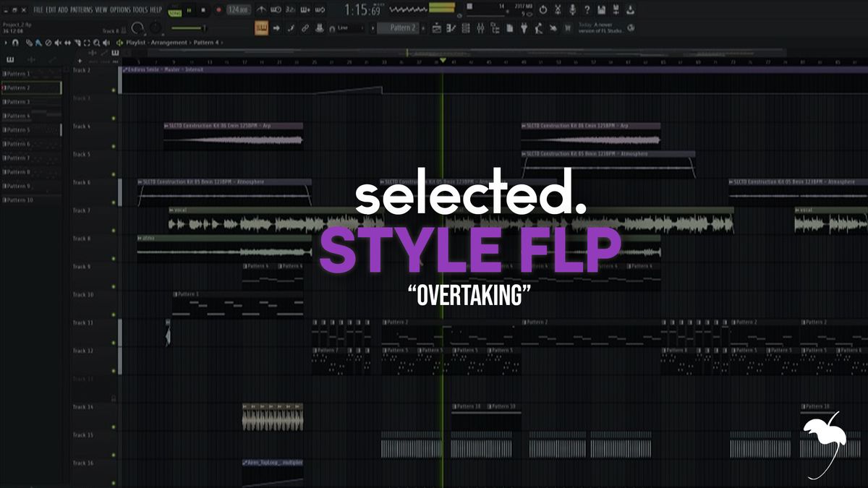Click the record button in transport bar

pos(218,10)
